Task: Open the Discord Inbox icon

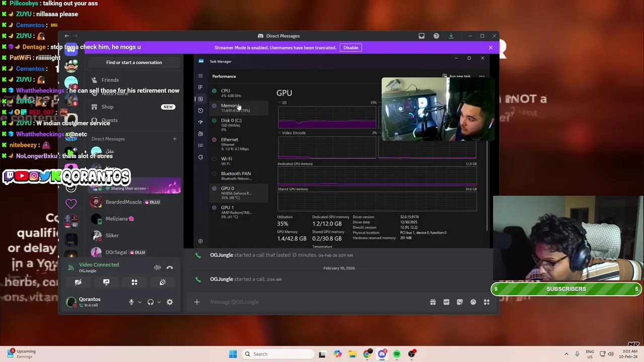Action: (422, 36)
